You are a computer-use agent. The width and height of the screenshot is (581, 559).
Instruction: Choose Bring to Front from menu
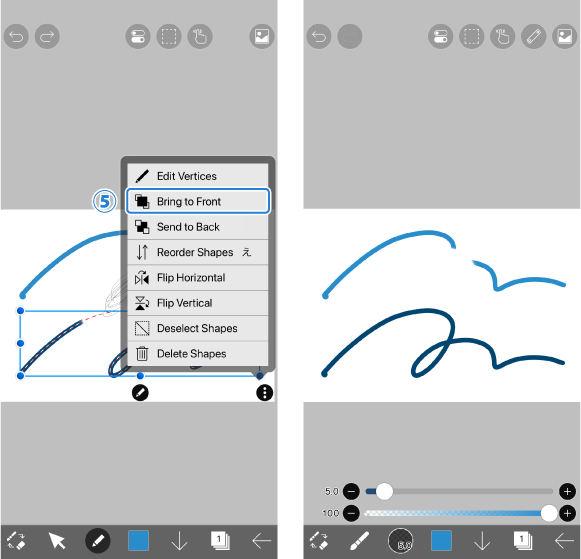click(197, 201)
